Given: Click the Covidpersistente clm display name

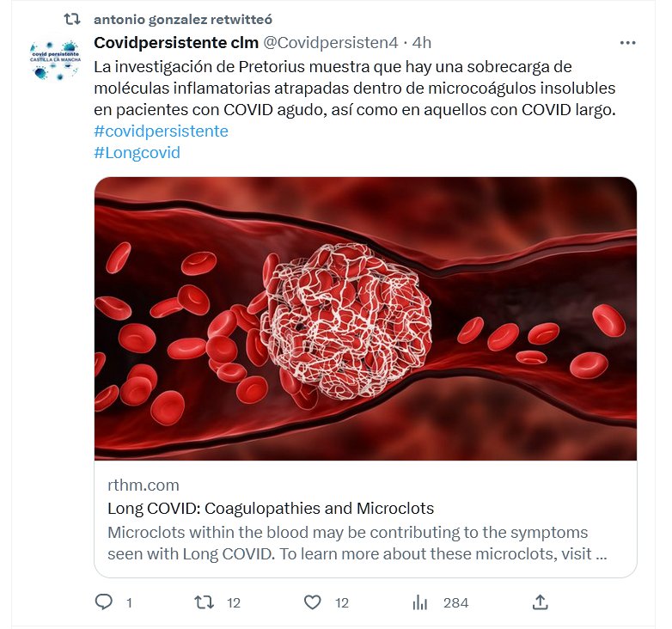Looking at the screenshot, I should point(175,42).
